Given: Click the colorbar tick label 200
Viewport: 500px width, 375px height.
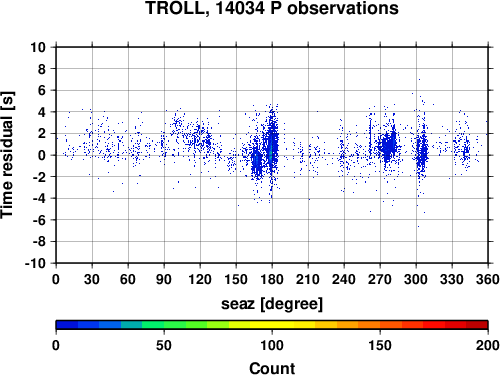Looking at the screenshot, I should point(488,345).
